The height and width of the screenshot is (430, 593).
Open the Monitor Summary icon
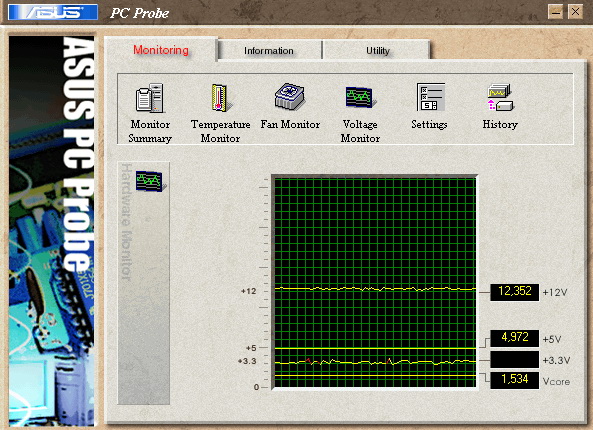click(150, 98)
